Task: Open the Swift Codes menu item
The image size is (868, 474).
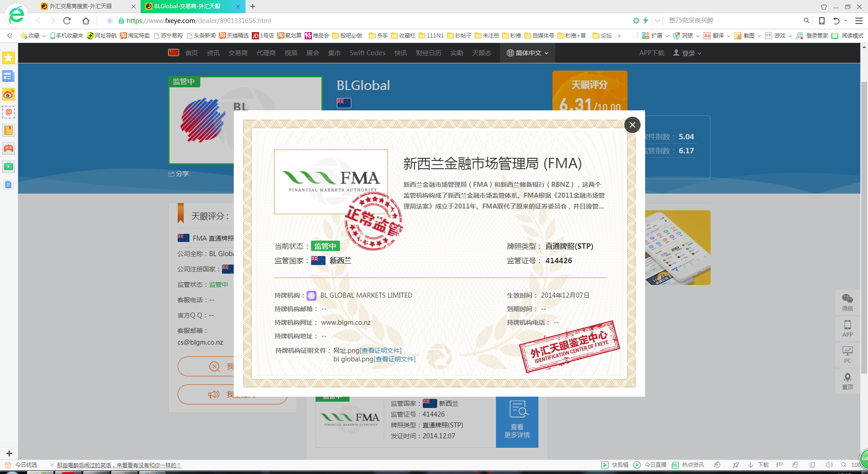Action: click(x=367, y=53)
